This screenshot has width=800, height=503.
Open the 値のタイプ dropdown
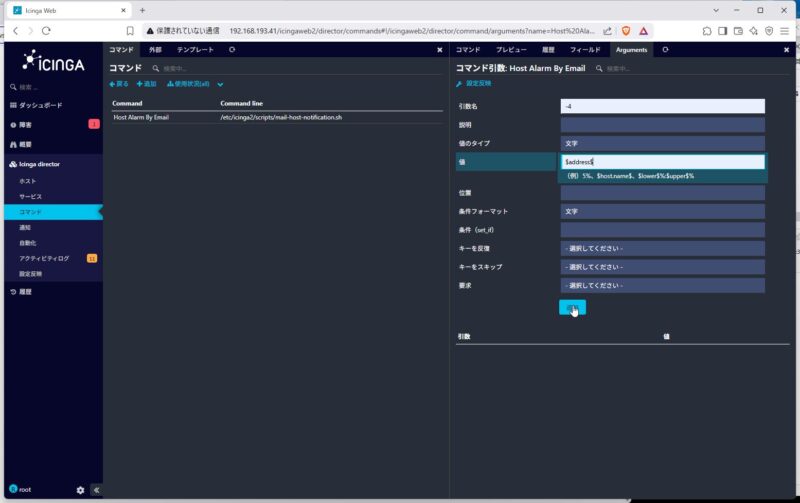click(x=663, y=143)
